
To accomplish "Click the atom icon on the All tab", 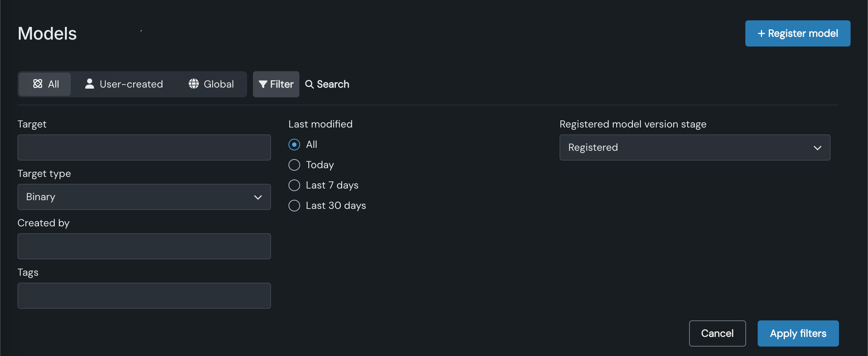I will point(38,84).
